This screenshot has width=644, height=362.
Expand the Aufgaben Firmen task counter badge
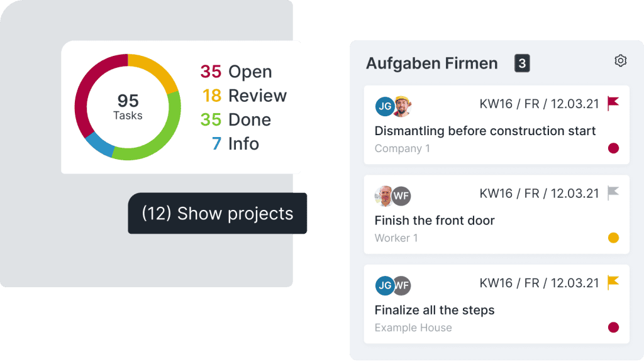[522, 63]
